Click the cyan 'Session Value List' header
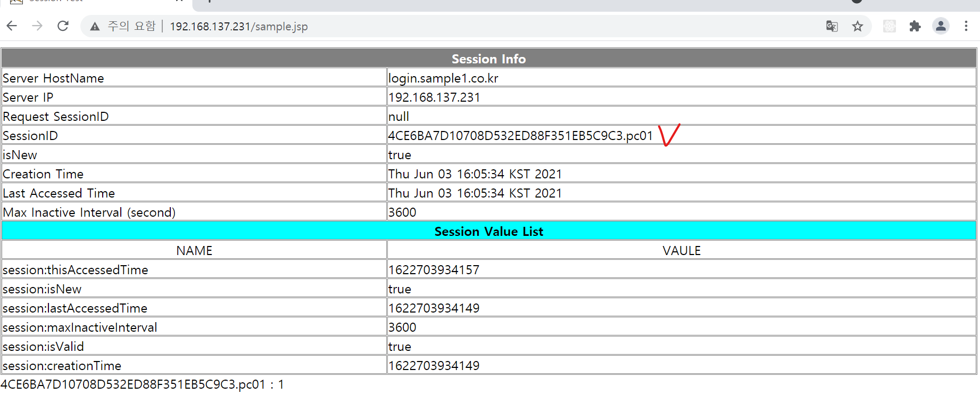980x394 pixels. click(x=489, y=231)
